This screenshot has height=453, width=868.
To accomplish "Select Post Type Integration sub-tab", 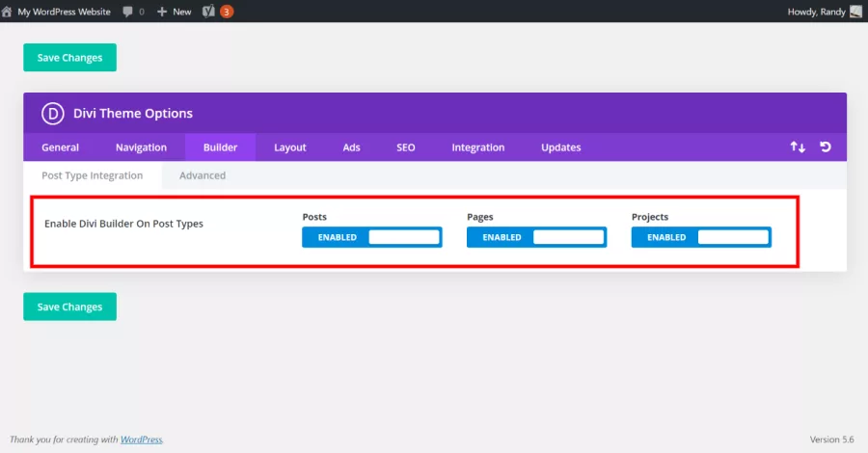I will [x=93, y=175].
